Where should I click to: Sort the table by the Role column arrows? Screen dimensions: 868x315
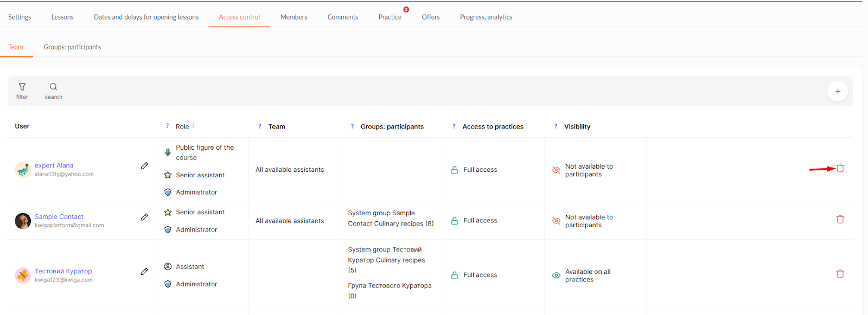click(x=193, y=126)
